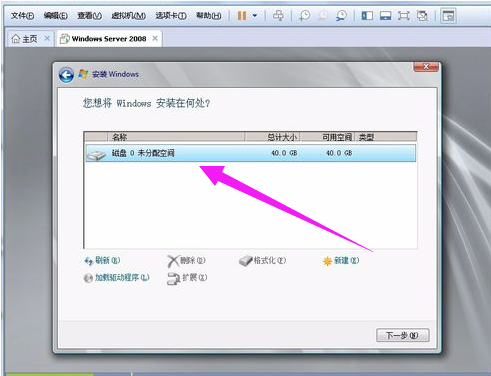Image resolution: width=491 pixels, height=376 pixels.
Task: Click the 下一步(N) button
Action: tap(403, 335)
